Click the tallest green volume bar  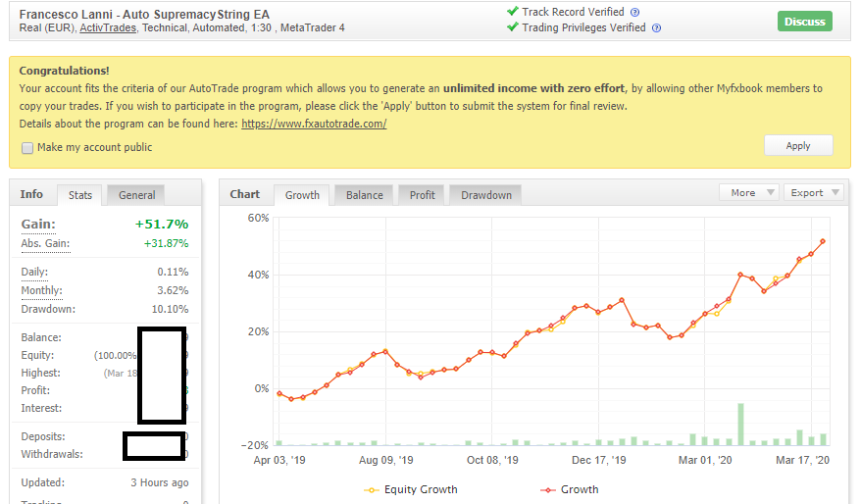741,425
